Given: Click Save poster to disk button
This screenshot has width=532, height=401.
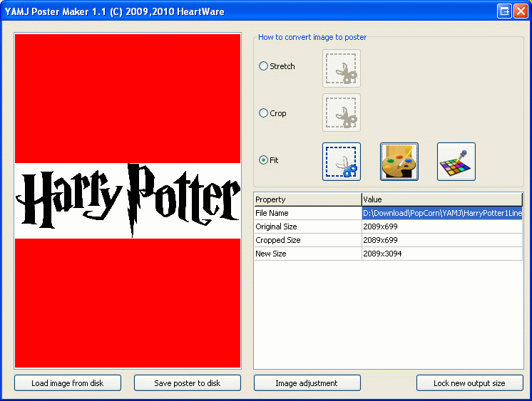Looking at the screenshot, I should click(x=188, y=383).
